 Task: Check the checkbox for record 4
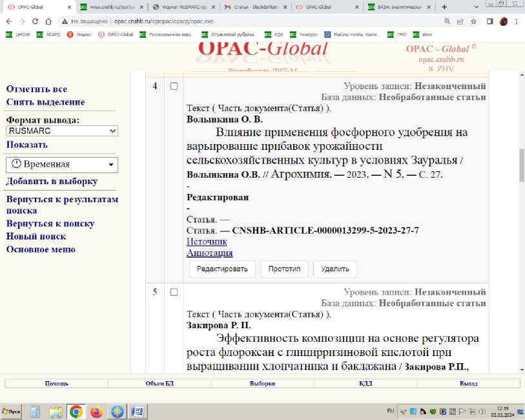174,86
